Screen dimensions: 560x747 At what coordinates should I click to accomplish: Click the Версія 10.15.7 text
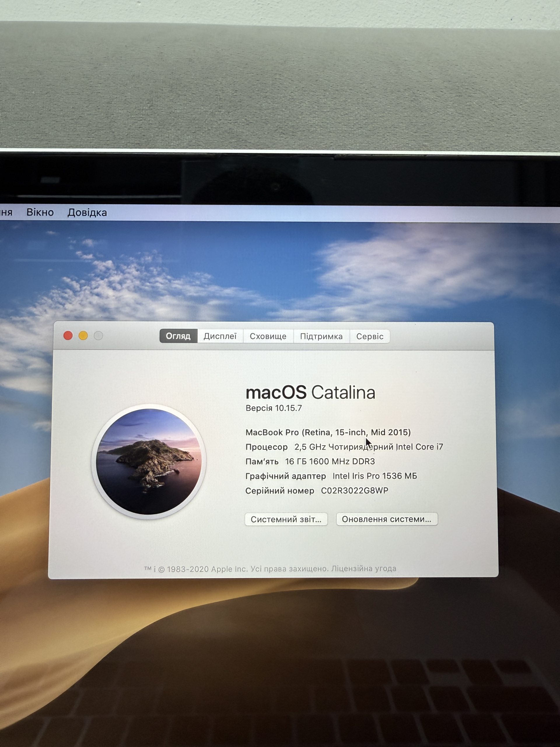(274, 408)
